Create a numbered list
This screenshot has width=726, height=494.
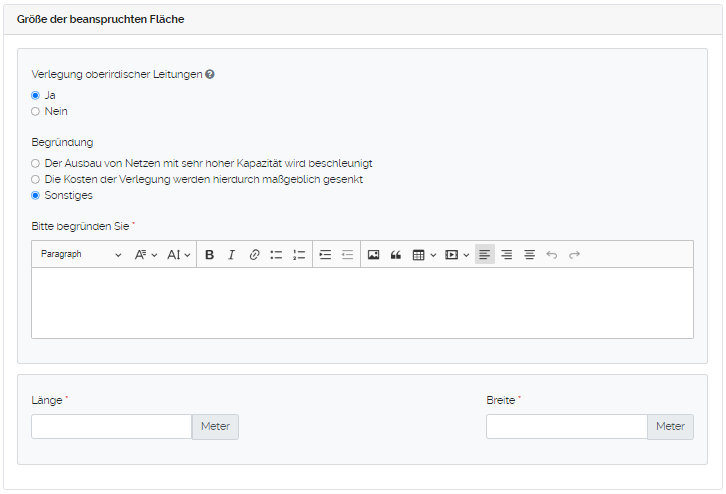[299, 255]
